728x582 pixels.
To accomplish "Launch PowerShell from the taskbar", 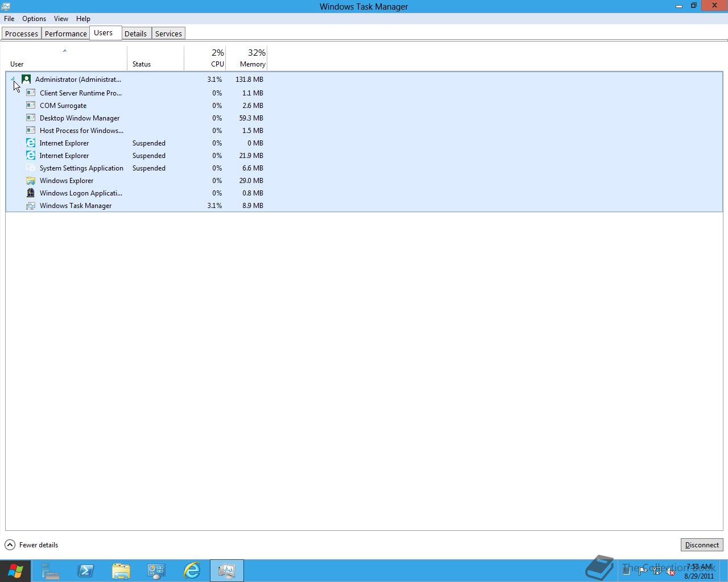I will click(86, 571).
